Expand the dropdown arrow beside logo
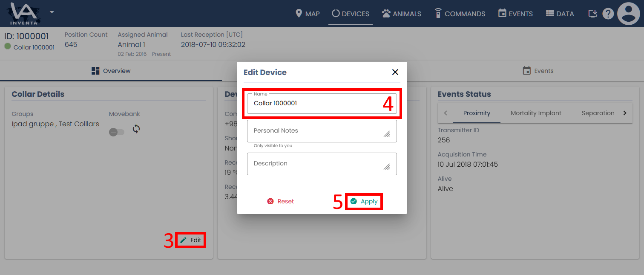This screenshot has height=275, width=644. point(52,12)
